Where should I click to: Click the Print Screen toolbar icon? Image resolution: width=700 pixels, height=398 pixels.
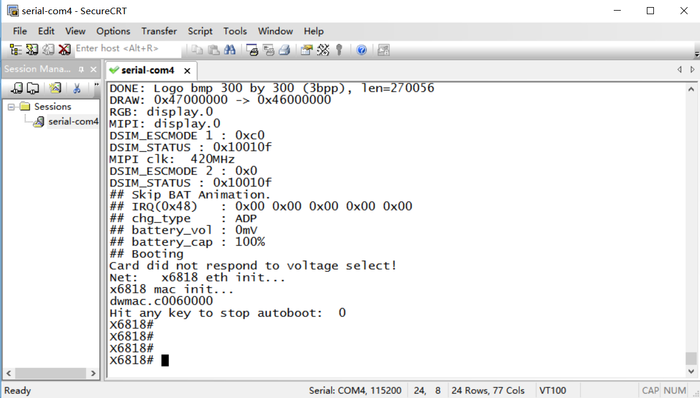click(252, 50)
